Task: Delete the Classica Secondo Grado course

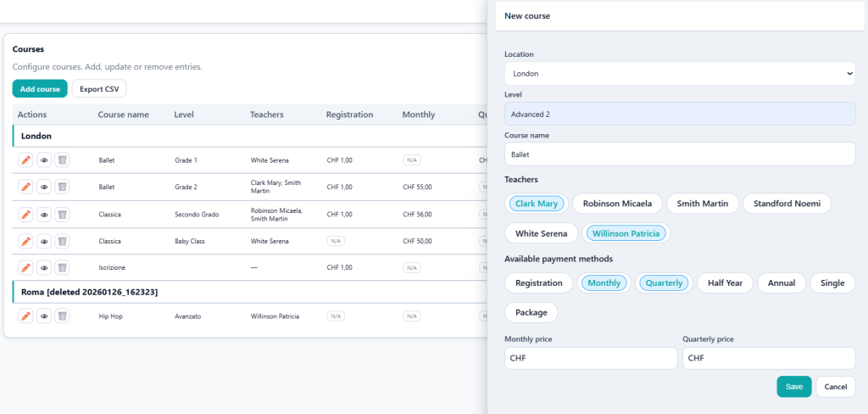Action: click(62, 214)
